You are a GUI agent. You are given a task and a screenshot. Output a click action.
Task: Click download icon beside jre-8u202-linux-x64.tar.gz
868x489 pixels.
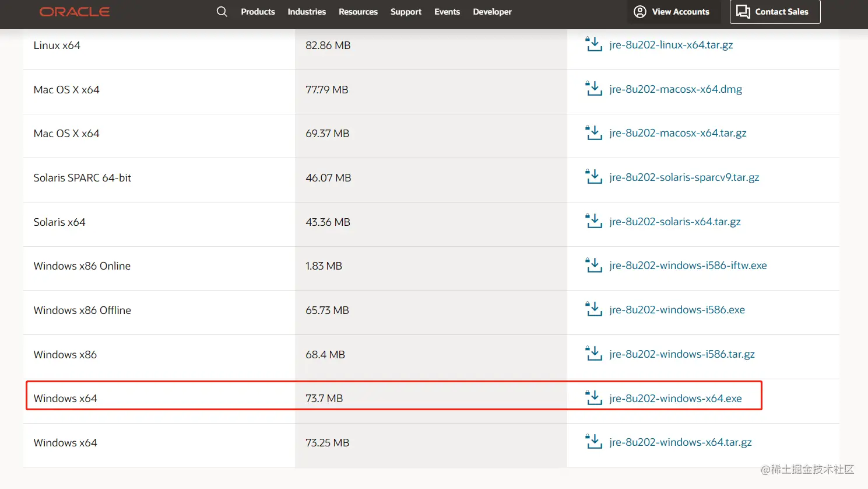pyautogui.click(x=593, y=44)
